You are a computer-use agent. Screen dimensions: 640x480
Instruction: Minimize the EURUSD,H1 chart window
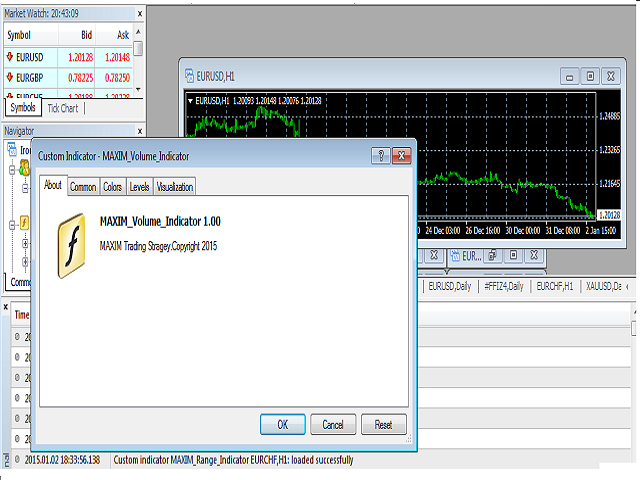click(x=569, y=77)
